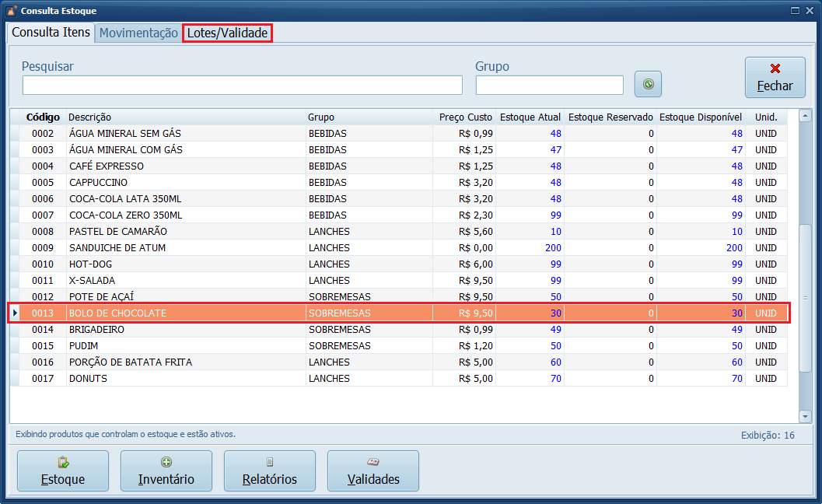Open the Estoque button at bottom
Screen dimensions: 822x504
click(x=63, y=471)
